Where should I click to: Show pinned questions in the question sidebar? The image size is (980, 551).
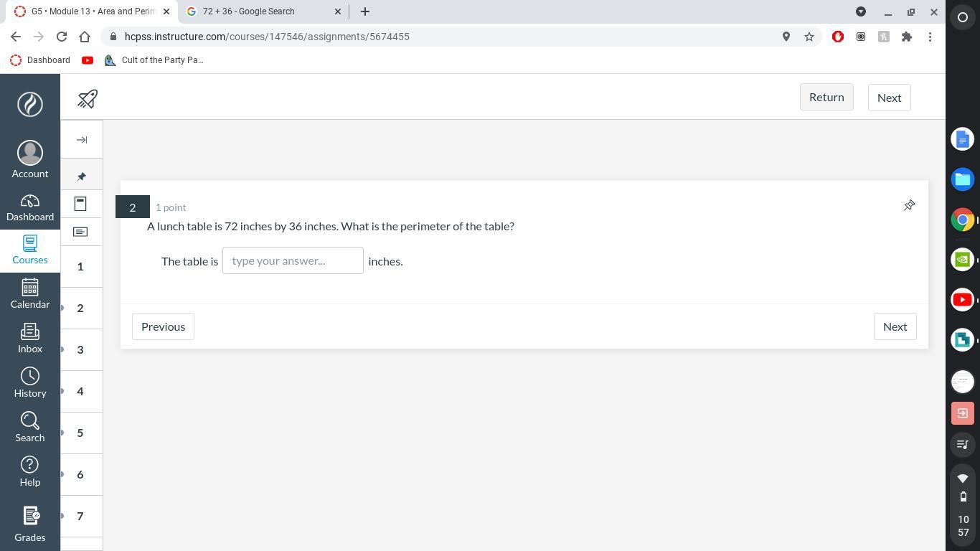(x=82, y=176)
